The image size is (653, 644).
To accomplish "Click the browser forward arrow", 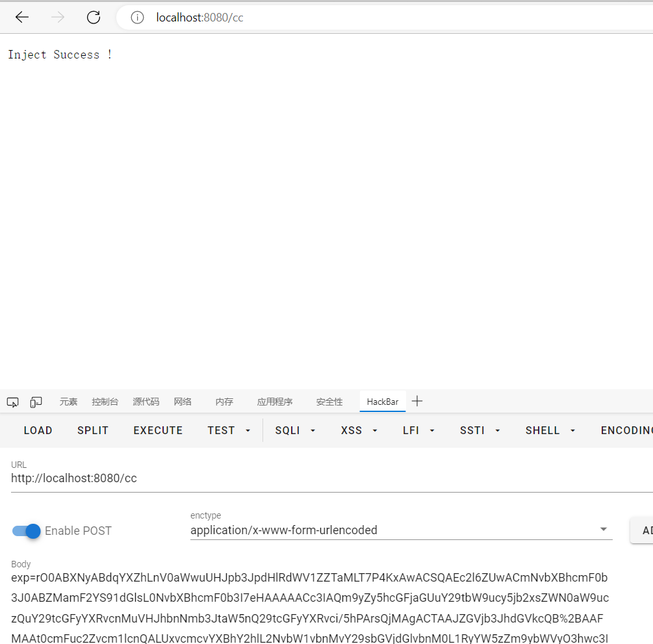I will click(x=57, y=18).
